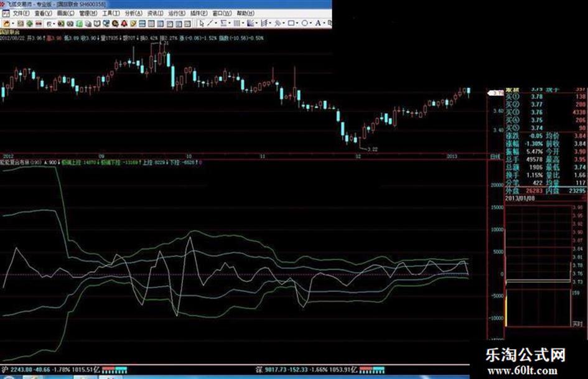
Task: Open the 窗口(W) menu
Action: click(x=222, y=14)
